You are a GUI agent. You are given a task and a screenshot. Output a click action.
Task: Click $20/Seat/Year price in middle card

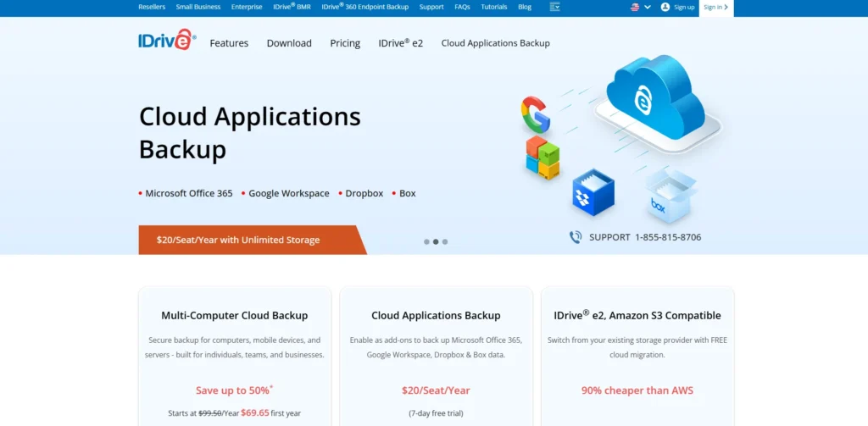pos(436,390)
